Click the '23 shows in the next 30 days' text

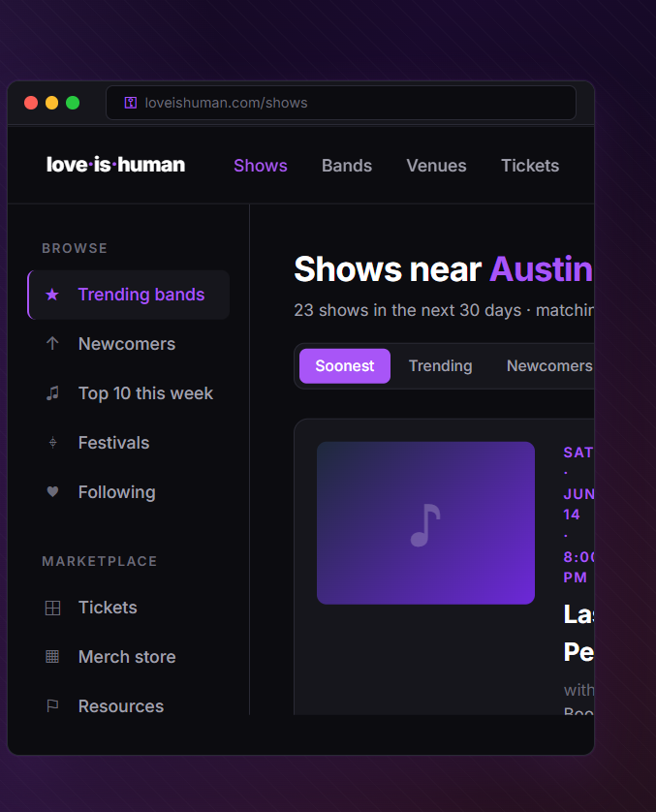pyautogui.click(x=408, y=310)
